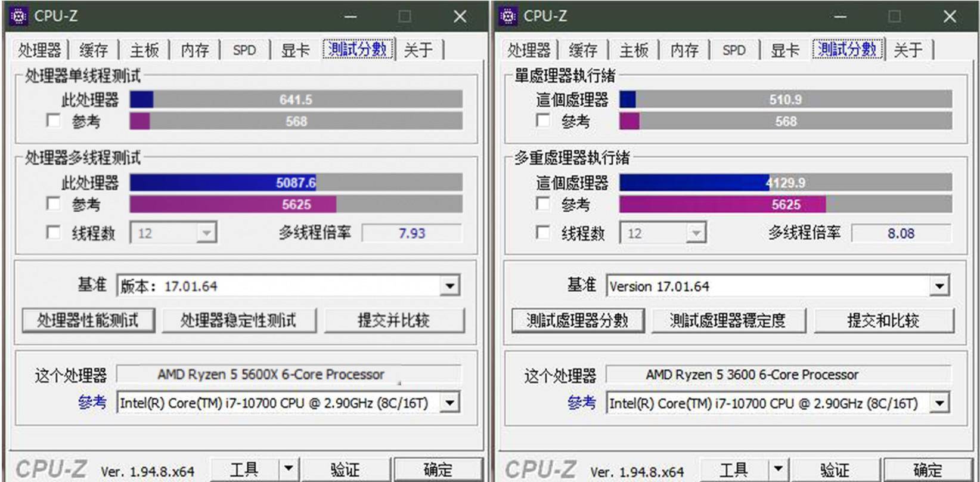Open 显卡 tab in left window

coord(296,50)
